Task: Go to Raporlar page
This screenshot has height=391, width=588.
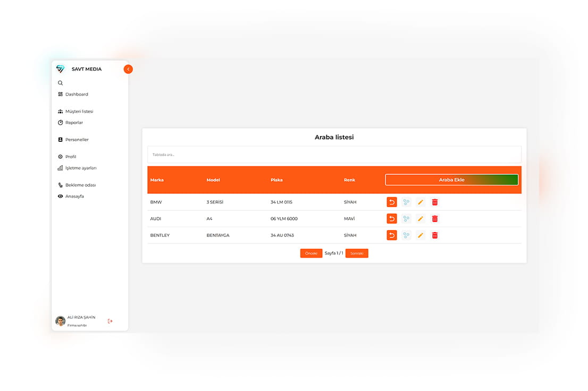Action: [74, 123]
